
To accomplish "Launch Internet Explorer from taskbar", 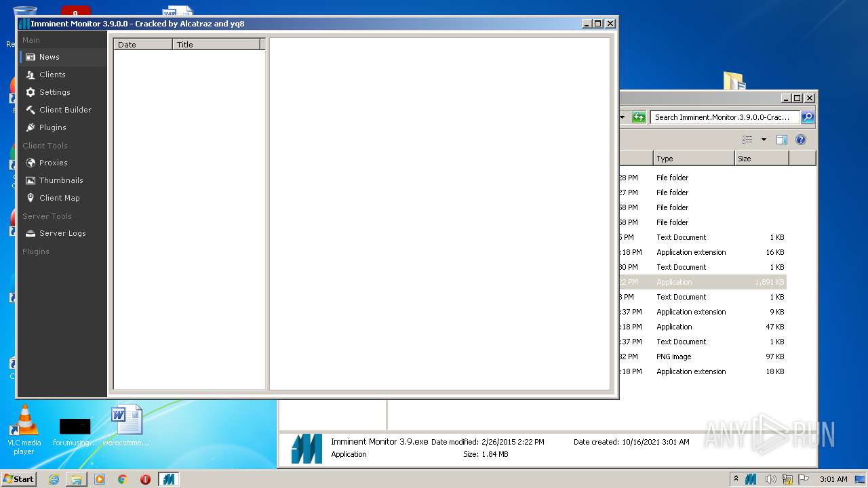I will tap(54, 479).
